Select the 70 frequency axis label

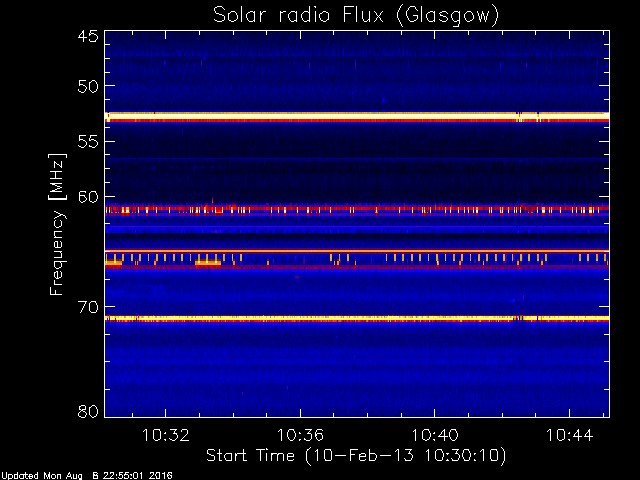pyautogui.click(x=88, y=307)
